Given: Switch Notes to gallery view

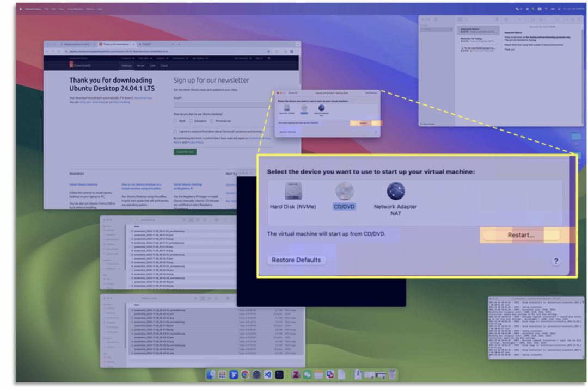Looking at the screenshot, I should pos(467,20).
